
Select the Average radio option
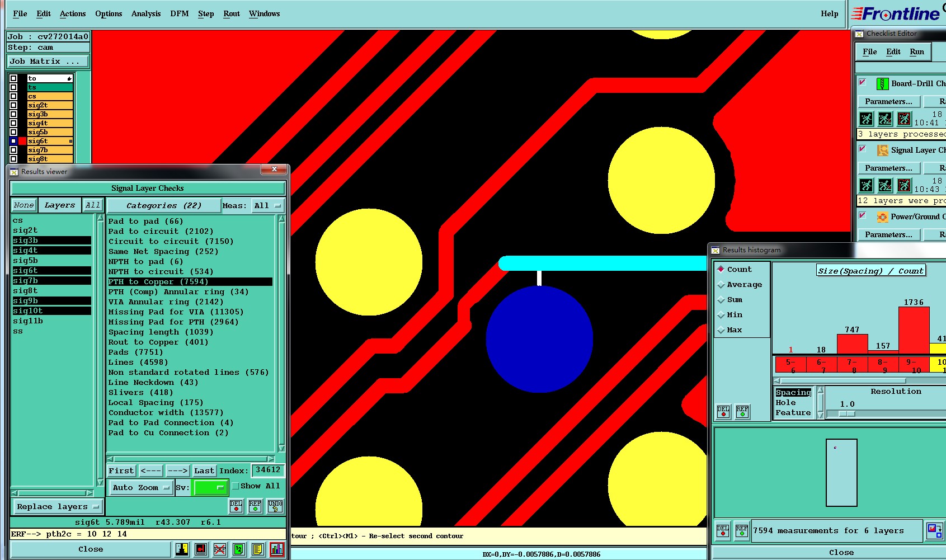point(721,284)
